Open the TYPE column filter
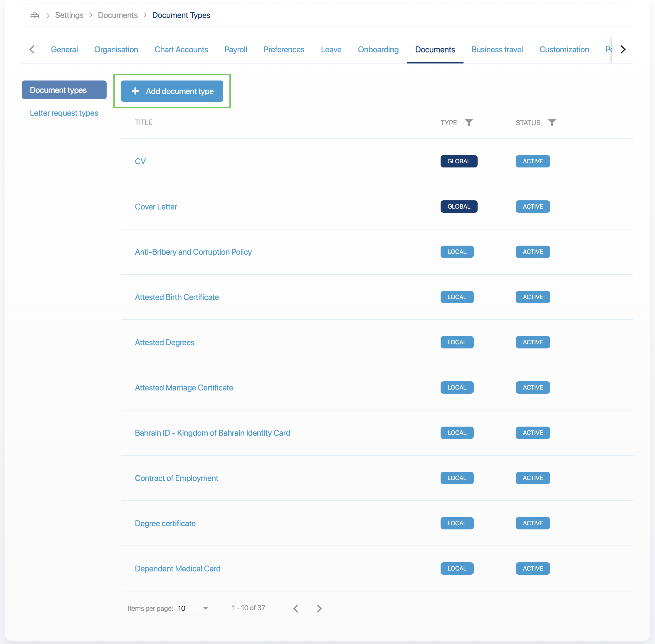This screenshot has height=644, width=655. point(469,123)
